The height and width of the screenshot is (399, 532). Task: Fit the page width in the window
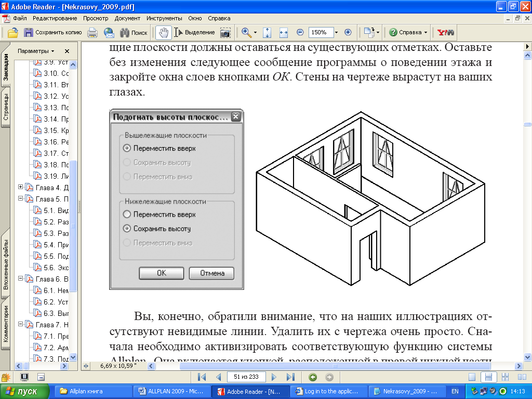pyautogui.click(x=283, y=33)
